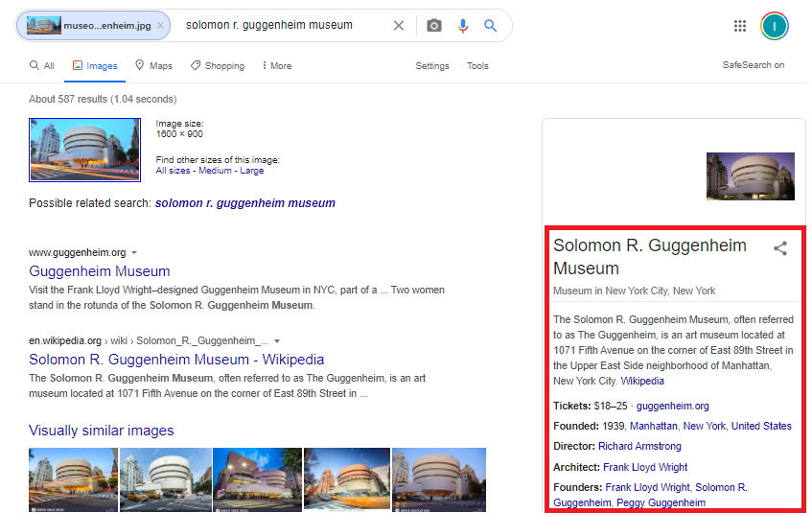
Task: Click the knowledge panel title Solomon R. Guggenheim Museum
Action: coord(650,257)
